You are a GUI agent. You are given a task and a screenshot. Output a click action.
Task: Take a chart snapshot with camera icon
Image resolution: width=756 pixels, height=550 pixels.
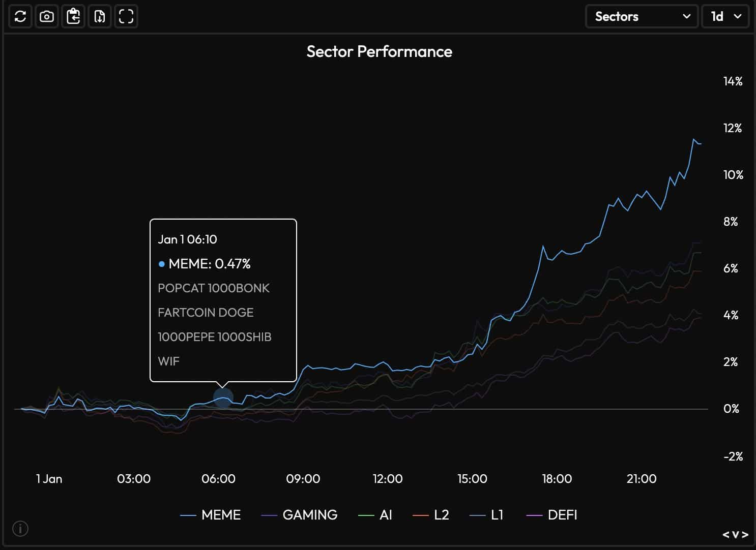(47, 17)
